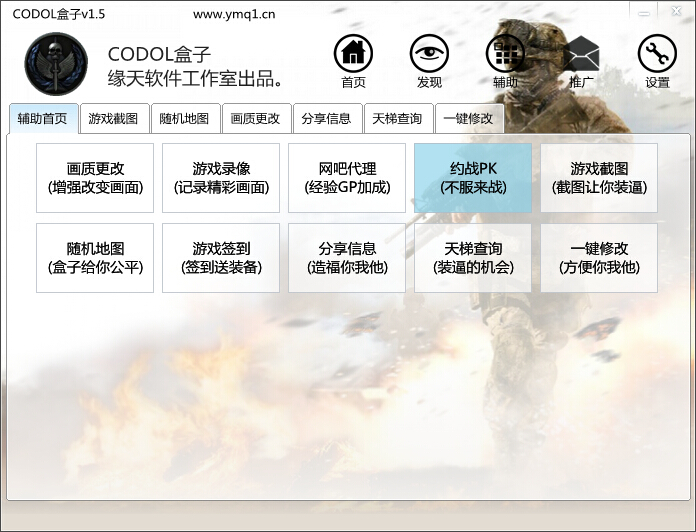Minimize the CODOL盒子 window

645,9
